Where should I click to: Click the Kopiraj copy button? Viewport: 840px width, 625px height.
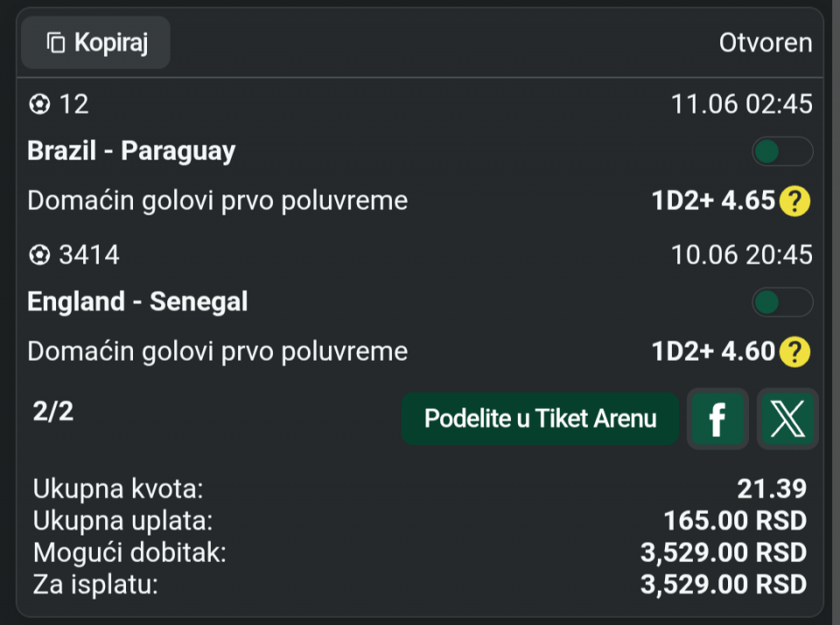95,43
